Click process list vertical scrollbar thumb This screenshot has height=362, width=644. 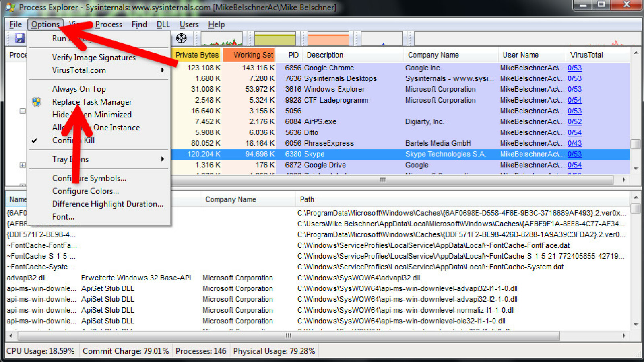coord(636,144)
